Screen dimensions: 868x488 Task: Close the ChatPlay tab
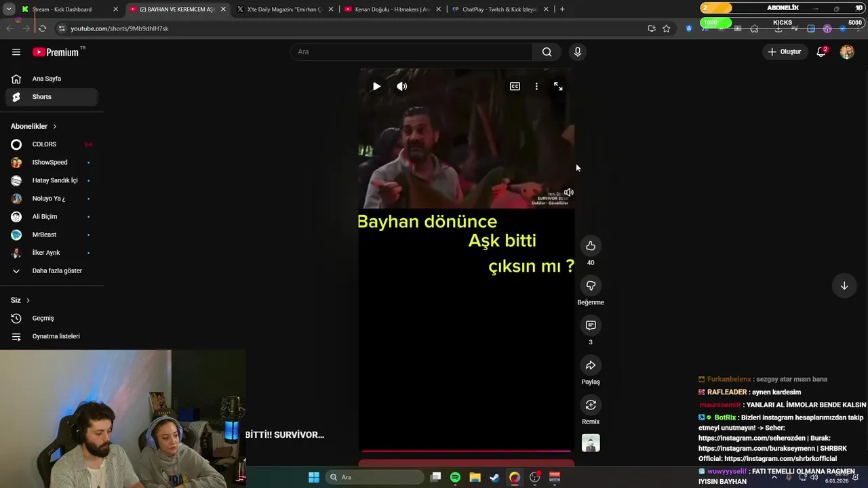click(x=546, y=9)
